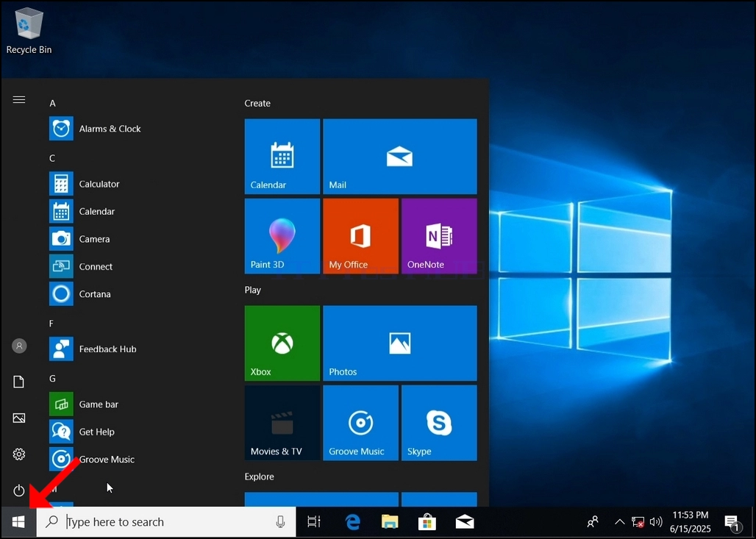The image size is (756, 539).
Task: Open the Photos tile
Action: [x=400, y=343]
